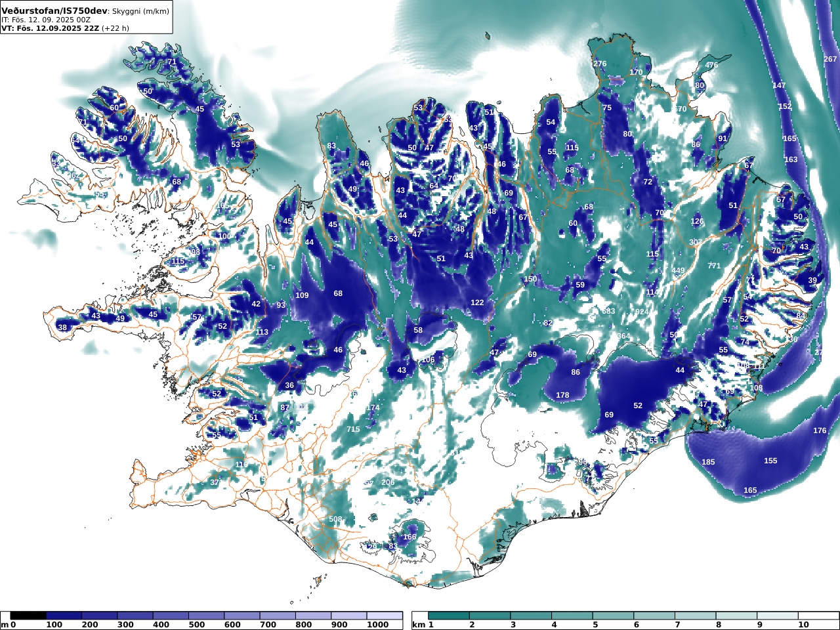Select the 8–9 km legend swatch
Viewport: 840px width, 630px height.
click(x=736, y=616)
